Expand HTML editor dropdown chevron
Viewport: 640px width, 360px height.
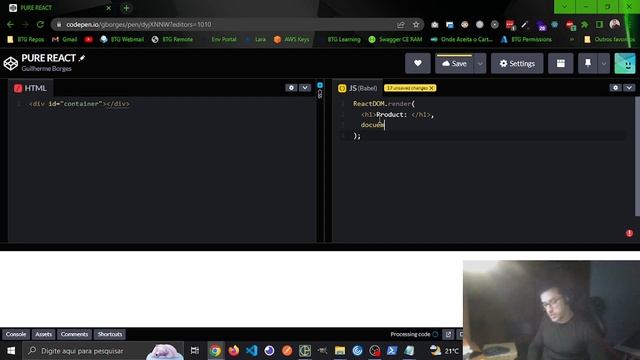[305, 88]
